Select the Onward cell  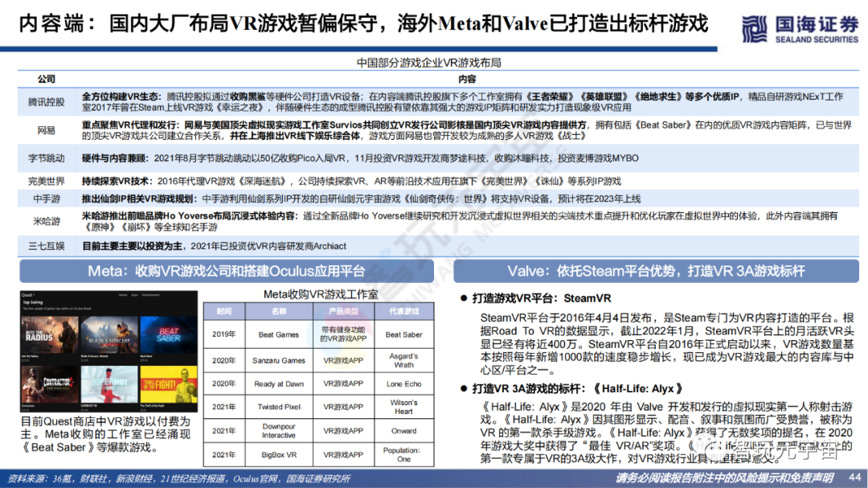[403, 430]
